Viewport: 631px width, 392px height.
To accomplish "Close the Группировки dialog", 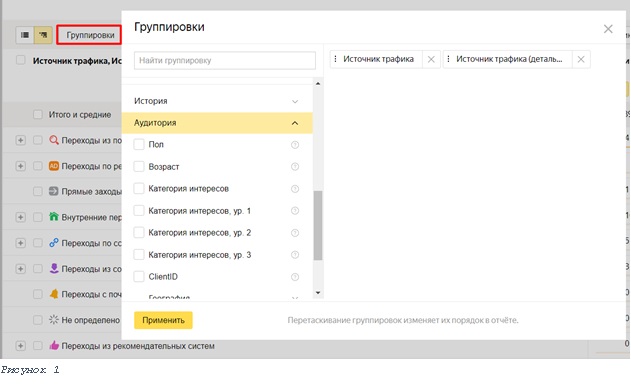I will pyautogui.click(x=608, y=29).
